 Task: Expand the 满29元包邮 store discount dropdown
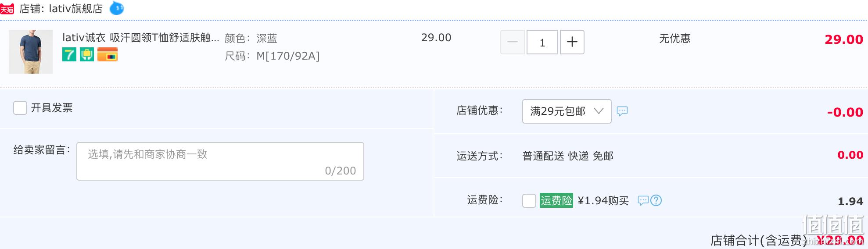[567, 111]
